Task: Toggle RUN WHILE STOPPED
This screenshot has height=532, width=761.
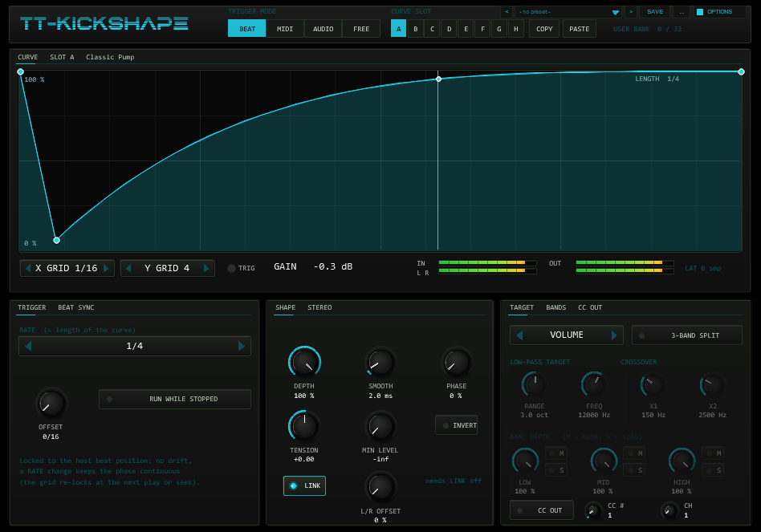Action: pos(175,399)
